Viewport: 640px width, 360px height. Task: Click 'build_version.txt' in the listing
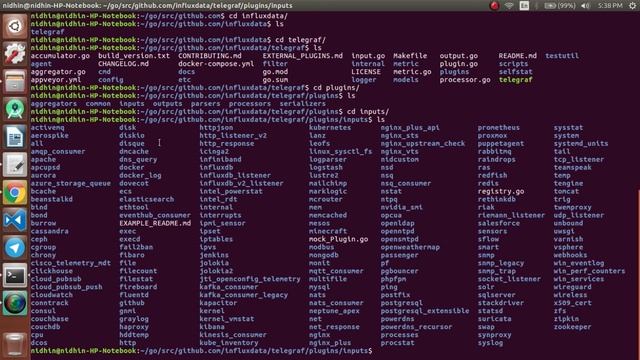[x=134, y=56]
